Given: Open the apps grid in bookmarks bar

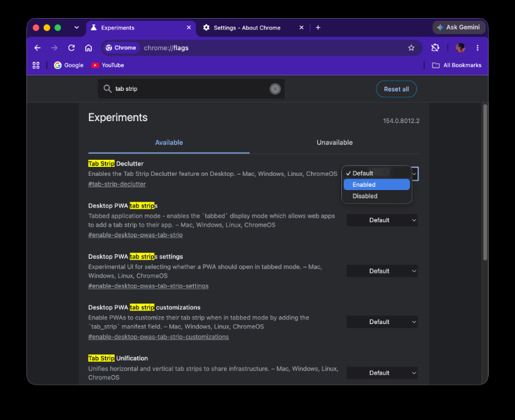Looking at the screenshot, I should coord(36,66).
